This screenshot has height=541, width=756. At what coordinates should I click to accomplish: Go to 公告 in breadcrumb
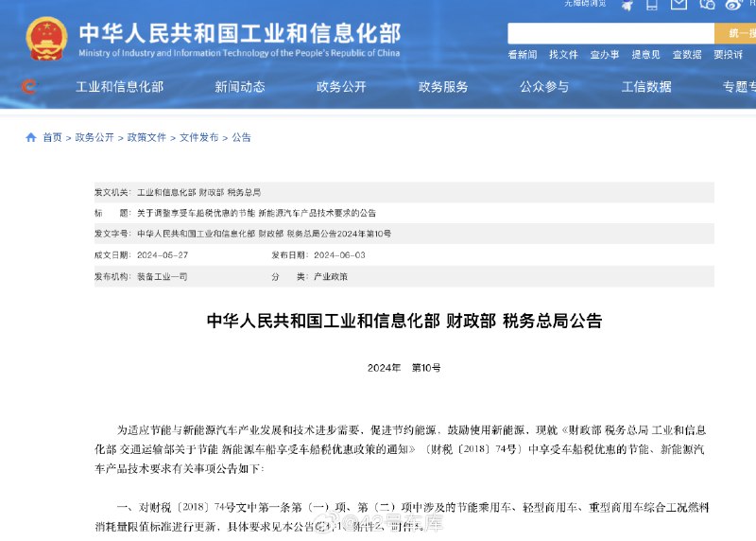(242, 137)
